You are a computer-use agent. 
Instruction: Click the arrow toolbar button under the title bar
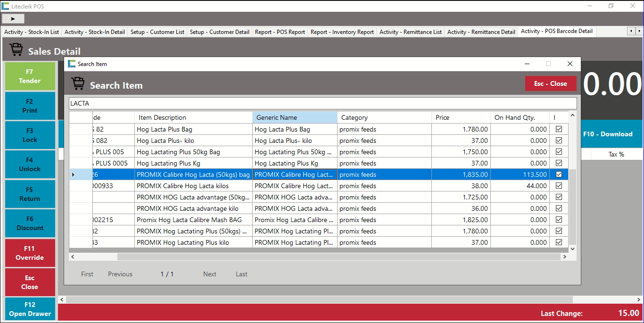click(13, 19)
